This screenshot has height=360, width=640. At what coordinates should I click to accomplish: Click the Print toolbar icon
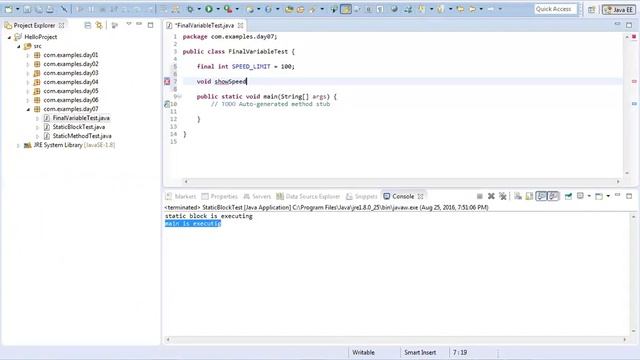pos(50,9)
